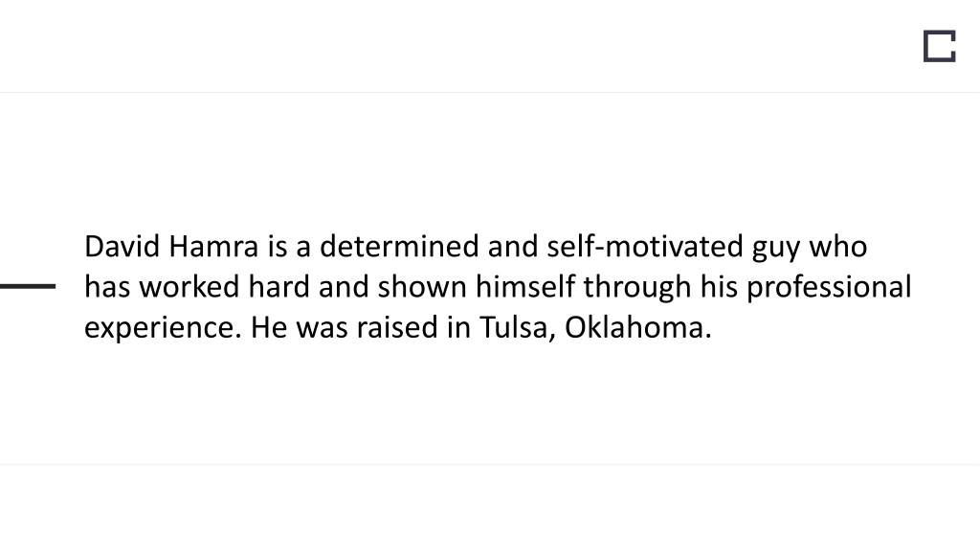Viewport: 980px width, 551px height.
Task: Click the word "professional" in the paragraph
Action: (829, 289)
